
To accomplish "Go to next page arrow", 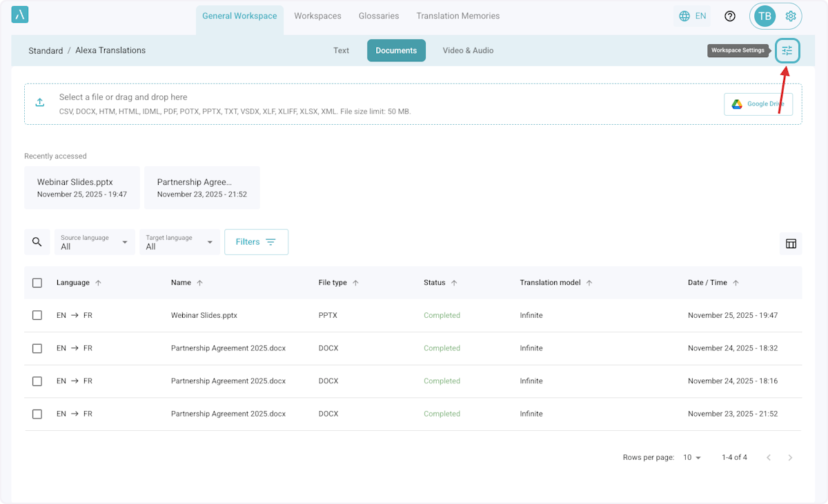I will [x=790, y=458].
